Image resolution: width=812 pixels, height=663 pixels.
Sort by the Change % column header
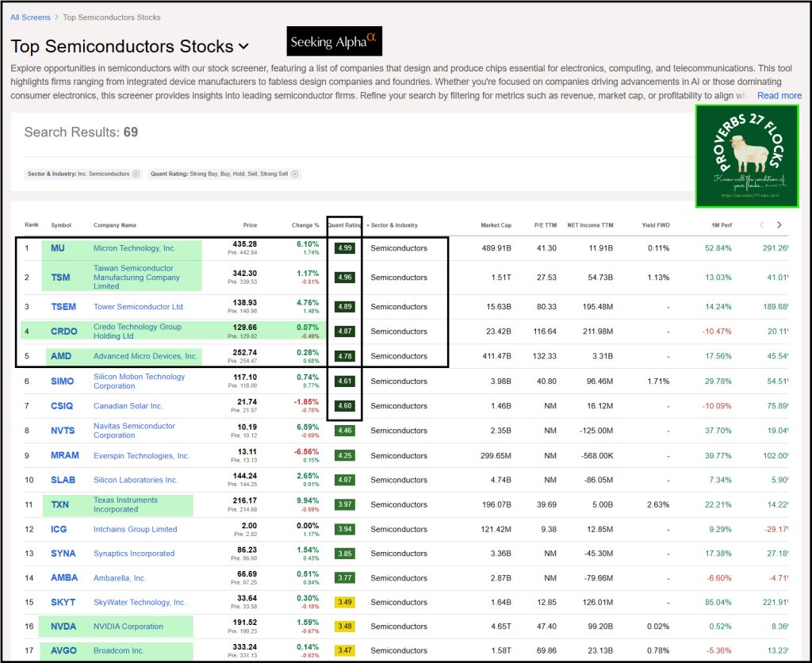pos(305,225)
